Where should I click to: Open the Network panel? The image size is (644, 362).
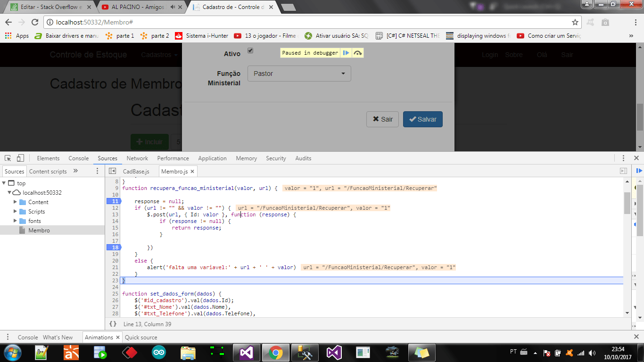tap(137, 158)
